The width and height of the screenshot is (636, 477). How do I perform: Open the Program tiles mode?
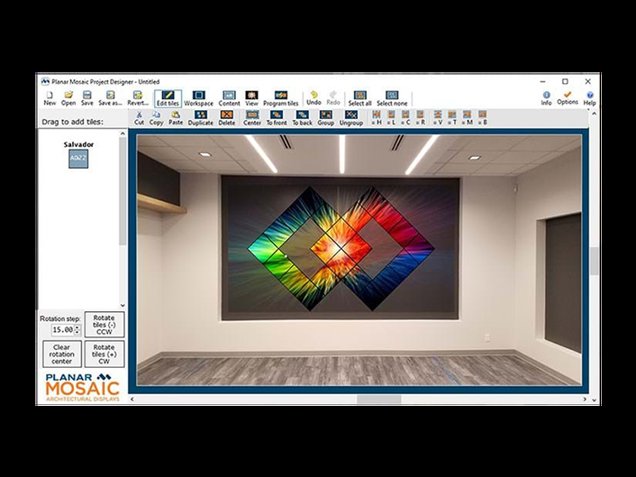point(281,99)
